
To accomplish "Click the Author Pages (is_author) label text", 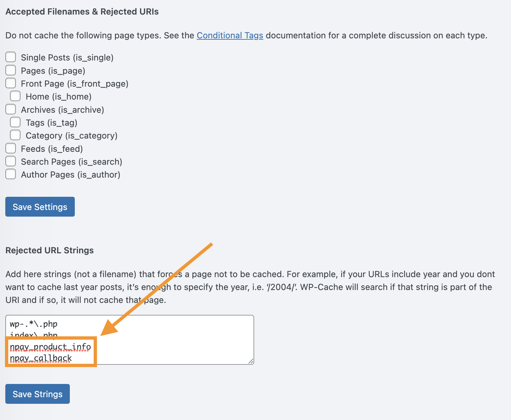I will (70, 175).
